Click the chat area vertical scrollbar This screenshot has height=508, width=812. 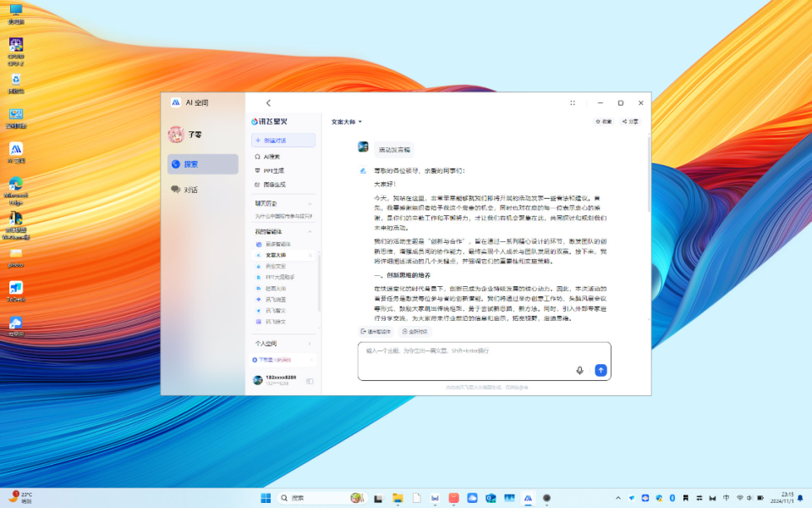point(649,174)
